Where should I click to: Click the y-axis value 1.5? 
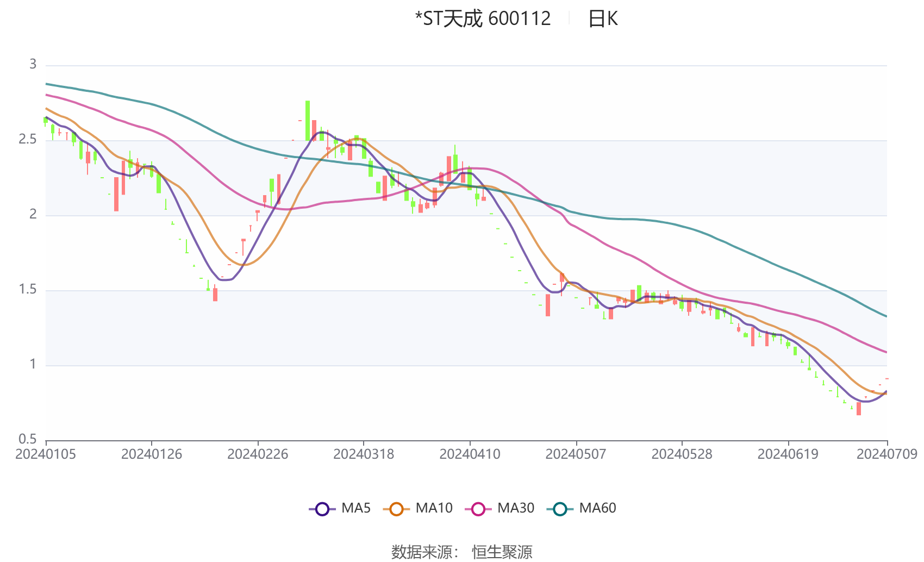tap(28, 289)
